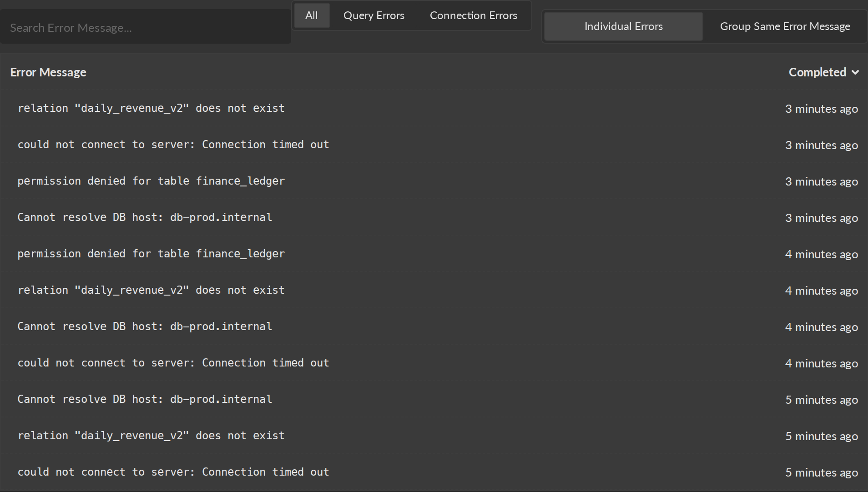Open the finance_ledger permission error from 4 minutes ago
868x492 pixels.
coord(434,254)
